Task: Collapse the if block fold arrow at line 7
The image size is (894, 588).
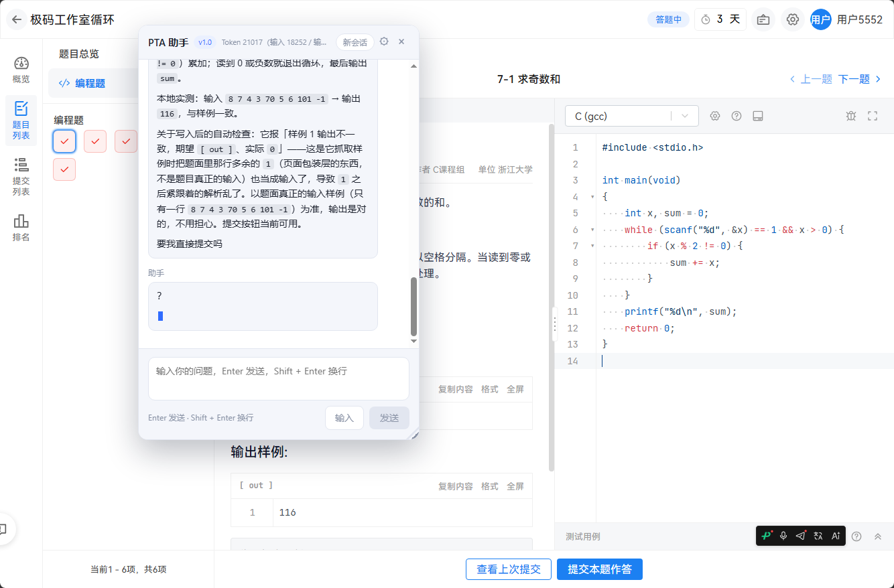Action: click(592, 246)
